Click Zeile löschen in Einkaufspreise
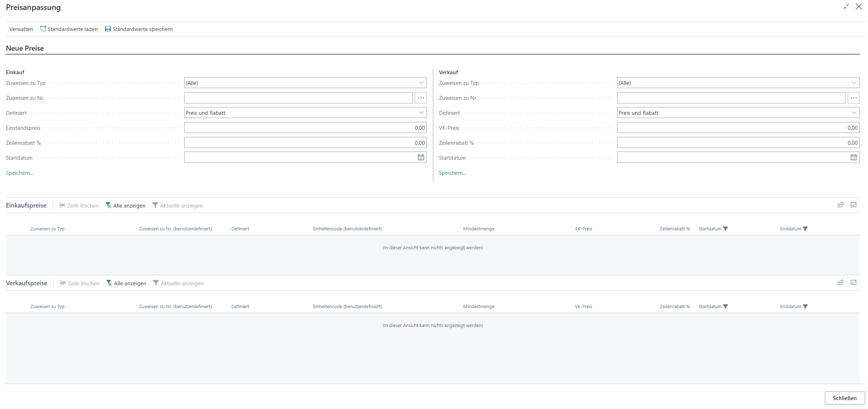The width and height of the screenshot is (868, 409). pyautogui.click(x=79, y=205)
